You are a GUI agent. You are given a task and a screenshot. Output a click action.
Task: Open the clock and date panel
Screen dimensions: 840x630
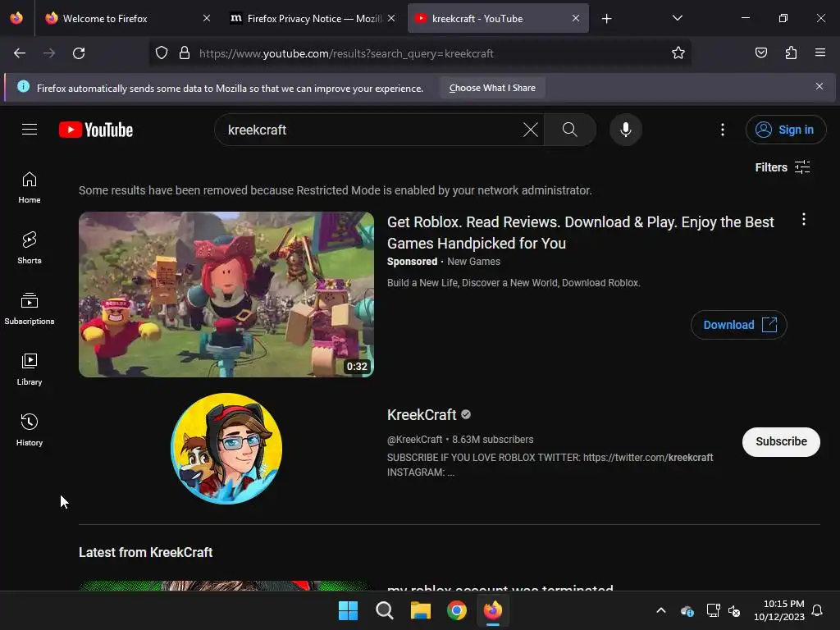pyautogui.click(x=778, y=610)
